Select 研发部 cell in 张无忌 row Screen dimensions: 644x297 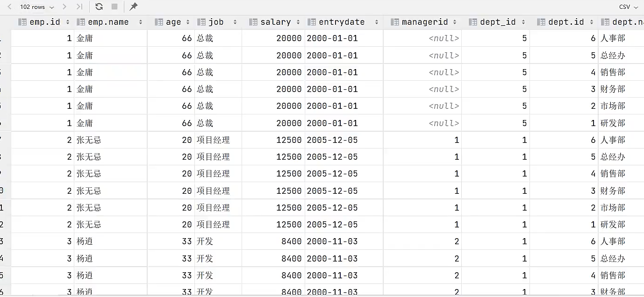pyautogui.click(x=621, y=225)
